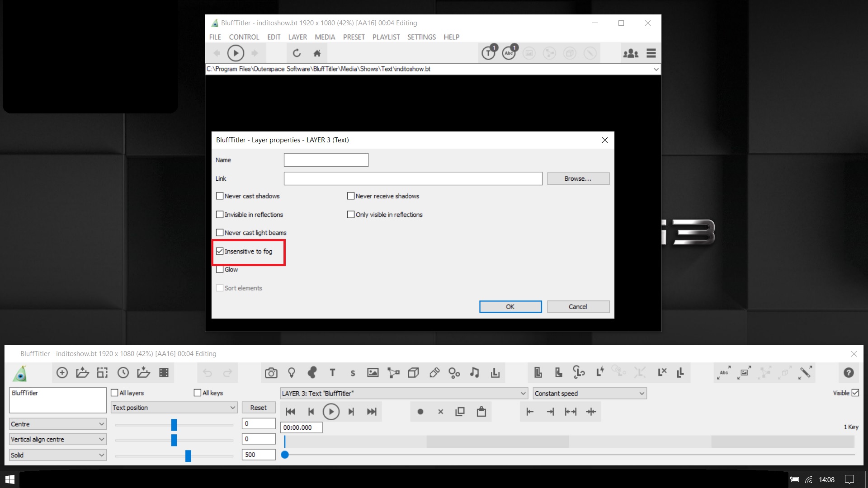The width and height of the screenshot is (868, 488).
Task: Open the community people icon
Action: (631, 53)
